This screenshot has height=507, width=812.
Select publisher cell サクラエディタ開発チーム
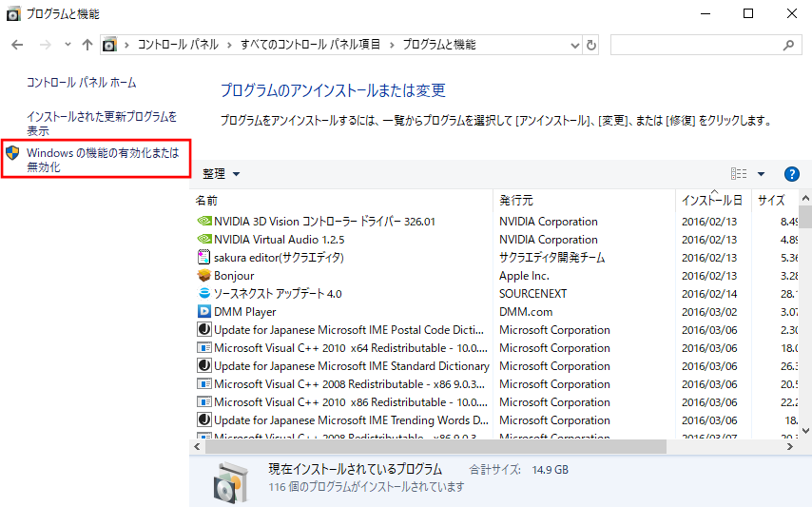(x=552, y=258)
